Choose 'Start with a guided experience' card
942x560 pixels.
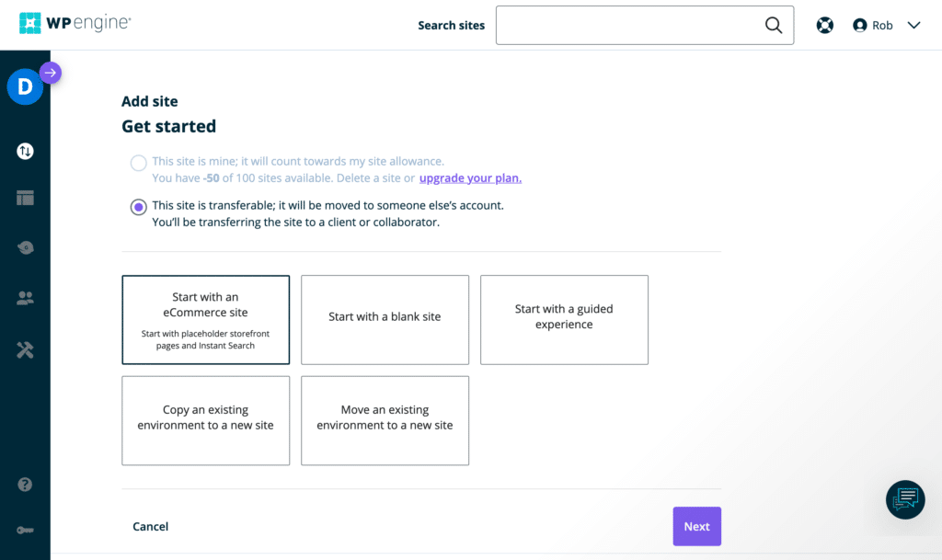coord(564,320)
